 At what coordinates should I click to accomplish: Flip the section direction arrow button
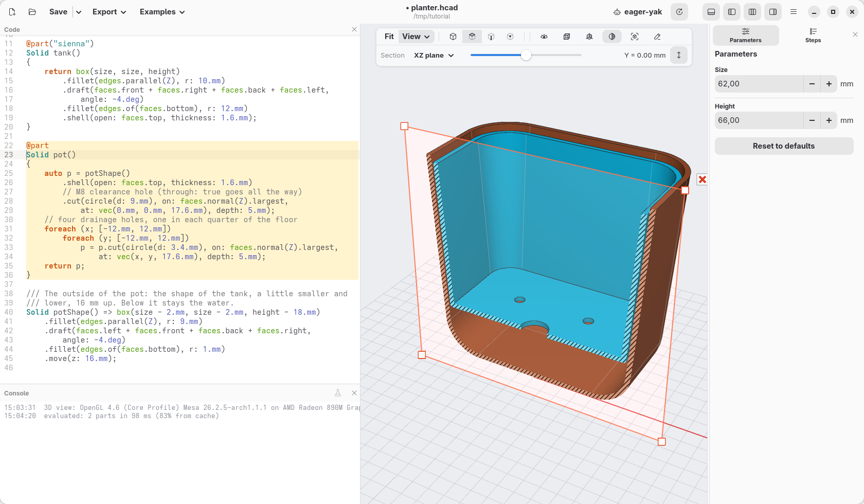(679, 55)
